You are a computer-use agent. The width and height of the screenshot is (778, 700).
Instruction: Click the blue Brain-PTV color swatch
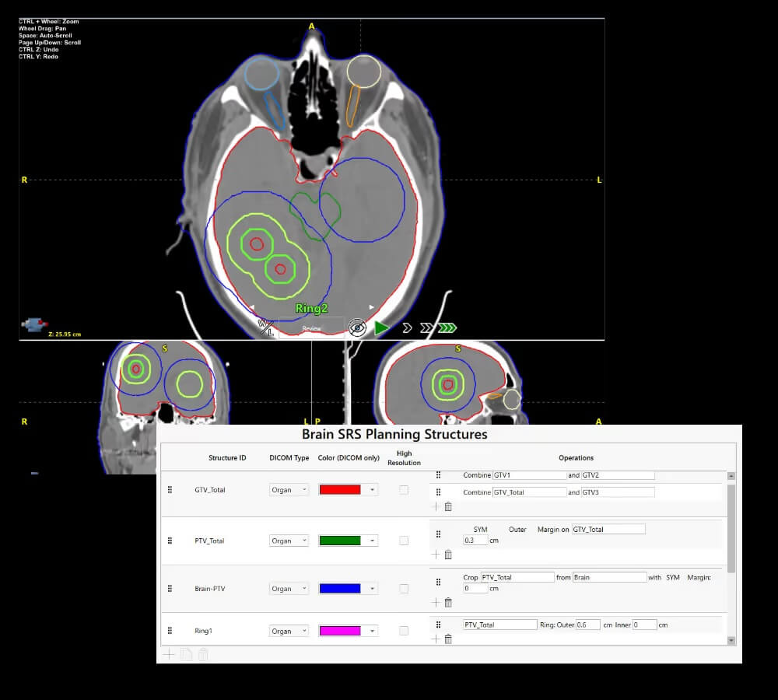pos(340,589)
